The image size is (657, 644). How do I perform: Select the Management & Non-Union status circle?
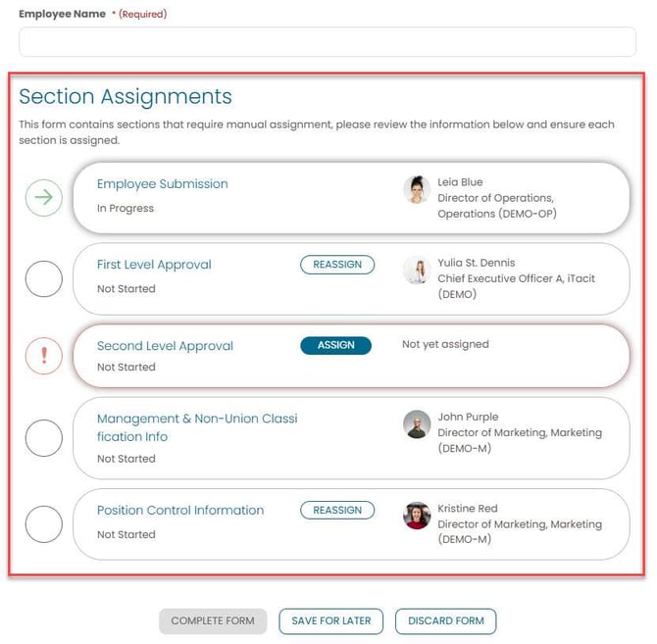[43, 437]
